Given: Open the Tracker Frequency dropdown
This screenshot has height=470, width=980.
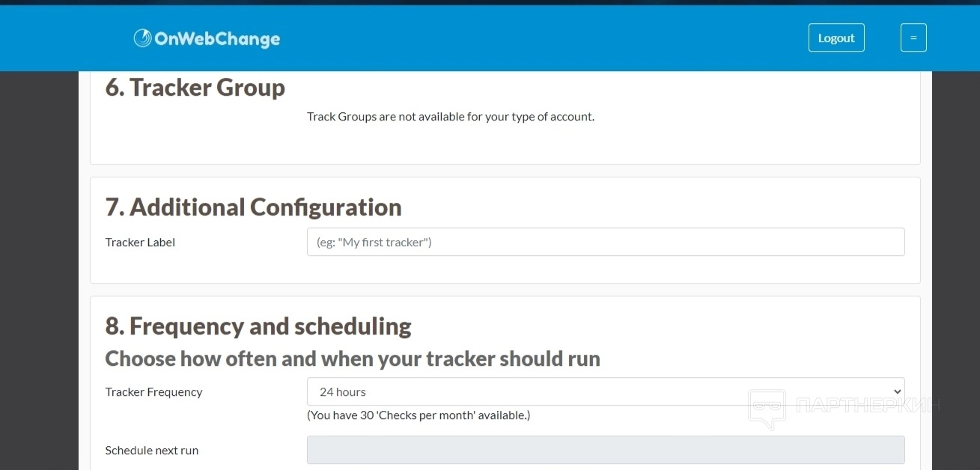Looking at the screenshot, I should (605, 391).
